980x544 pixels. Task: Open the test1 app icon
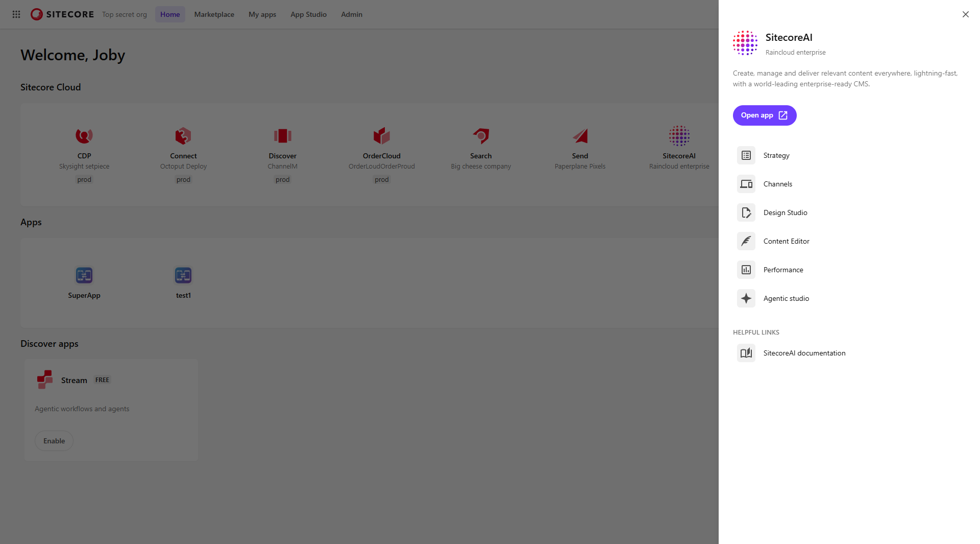click(183, 275)
